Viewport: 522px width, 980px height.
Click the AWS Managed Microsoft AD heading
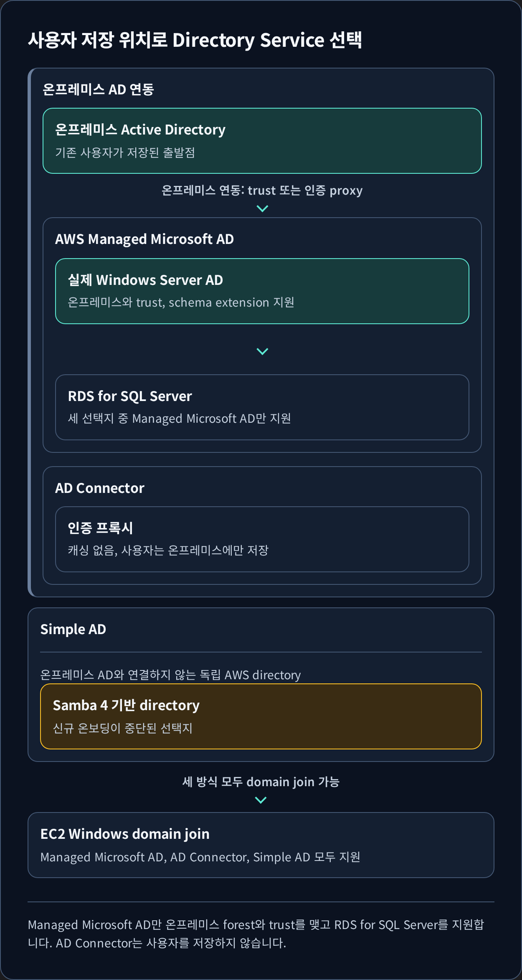(x=144, y=239)
